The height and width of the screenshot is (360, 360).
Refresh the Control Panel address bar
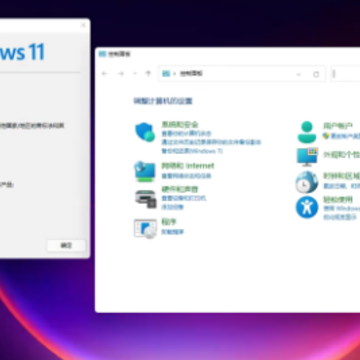coord(316,74)
